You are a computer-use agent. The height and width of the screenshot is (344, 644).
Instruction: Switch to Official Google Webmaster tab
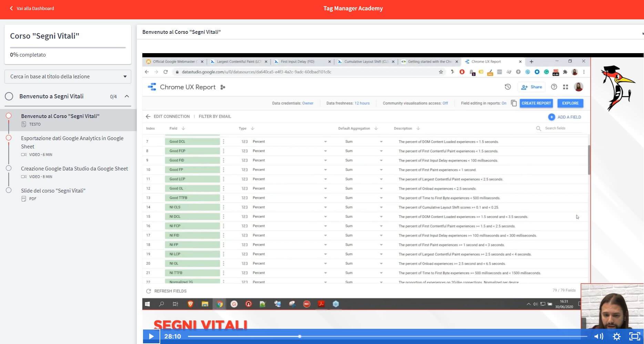tap(174, 62)
